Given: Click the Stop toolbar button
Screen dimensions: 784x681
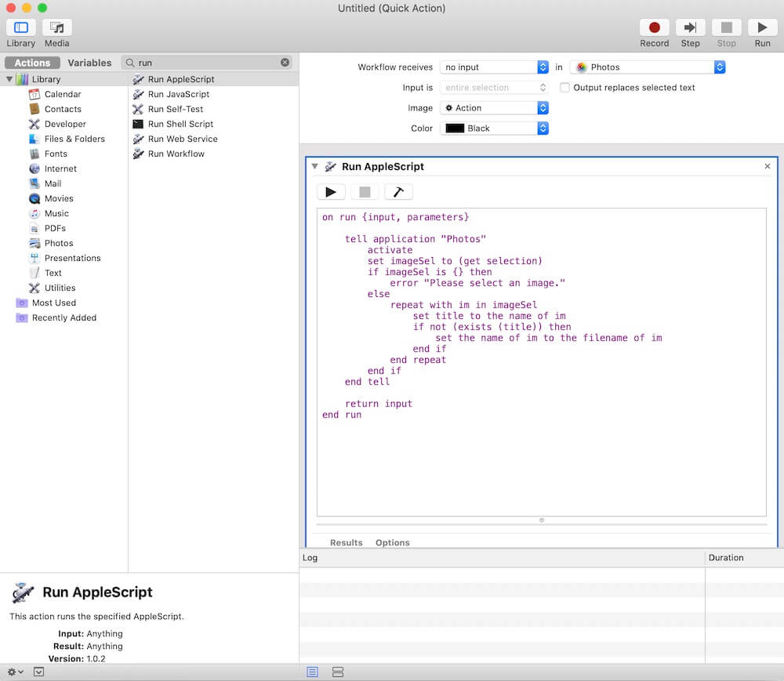Looking at the screenshot, I should tap(726, 27).
